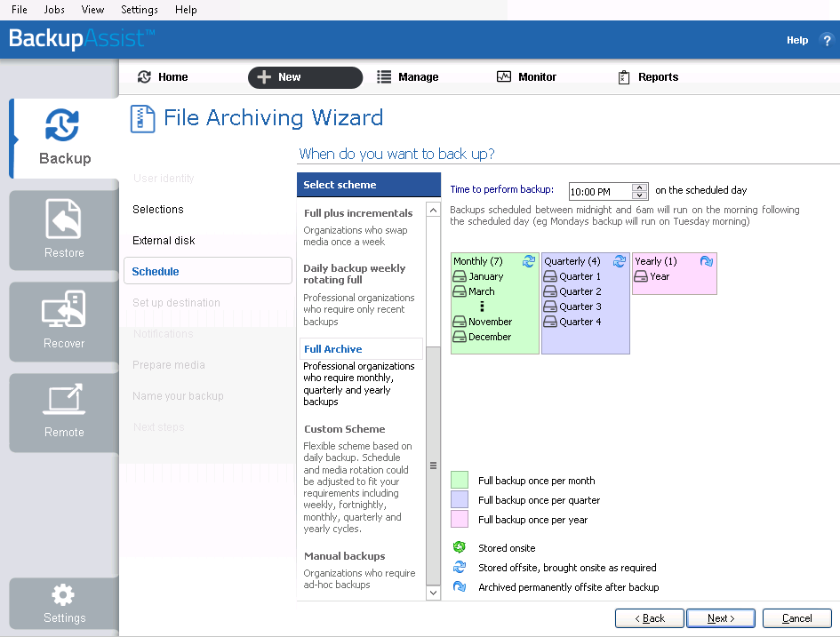Screen dimensions: 840x637
Task: Click the Select scheme panel header
Action: click(369, 185)
